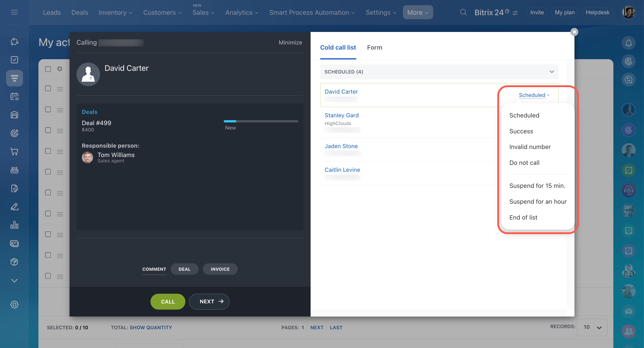Open the records per page dropdown
The width and height of the screenshot is (644, 348).
coord(592,327)
